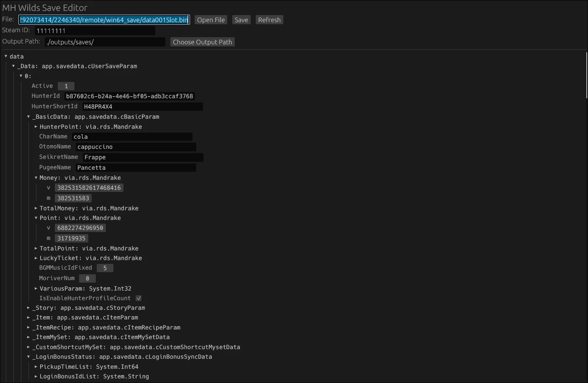
Task: Collapse the root data node
Action: click(6, 56)
